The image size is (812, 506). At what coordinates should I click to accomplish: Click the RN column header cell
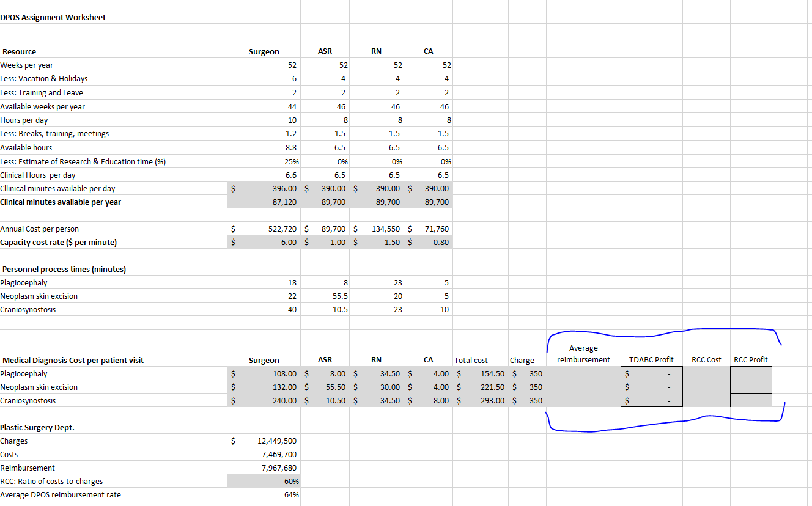(376, 51)
